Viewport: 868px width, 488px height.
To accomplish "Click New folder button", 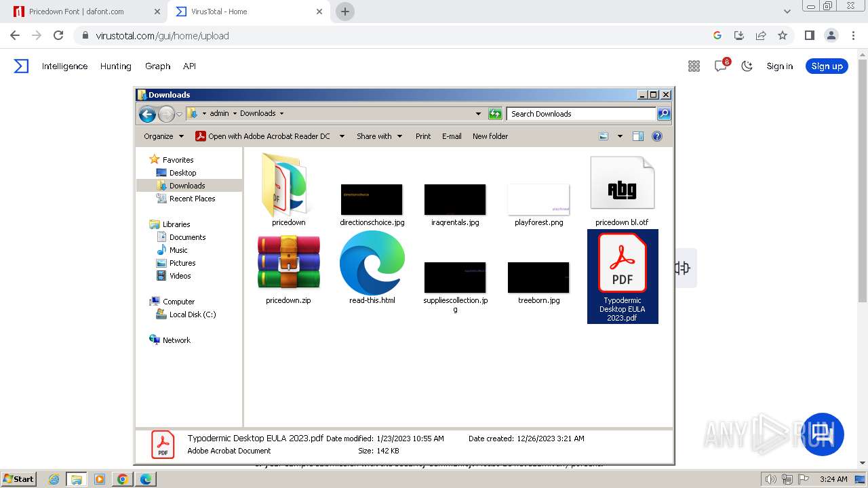I will (x=490, y=136).
